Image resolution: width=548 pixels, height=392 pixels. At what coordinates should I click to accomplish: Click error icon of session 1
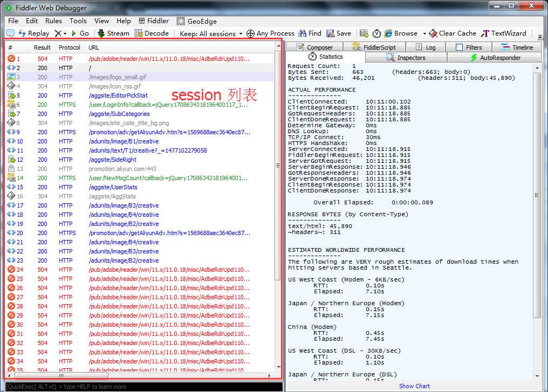11,59
